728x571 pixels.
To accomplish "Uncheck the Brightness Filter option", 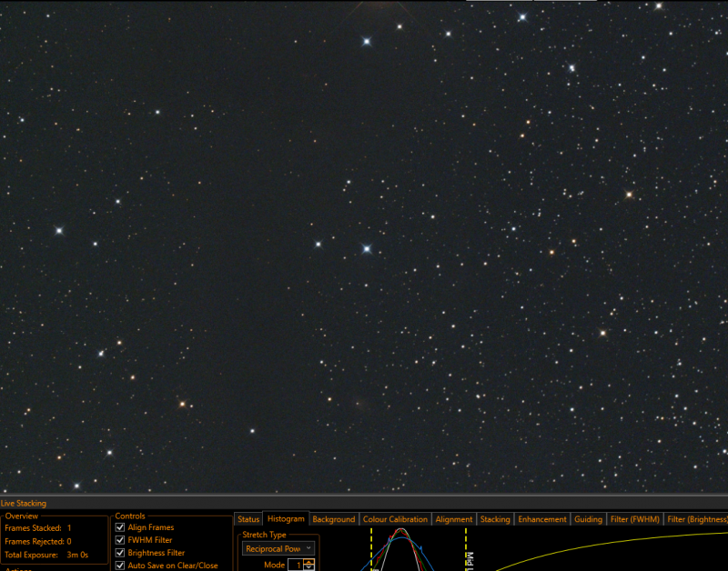I will pos(120,553).
